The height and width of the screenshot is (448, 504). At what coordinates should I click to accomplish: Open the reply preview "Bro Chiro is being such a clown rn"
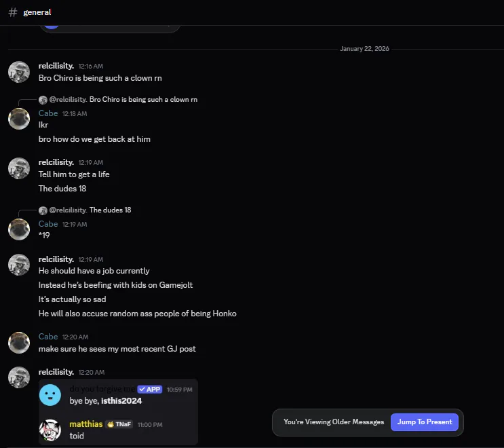coord(143,100)
